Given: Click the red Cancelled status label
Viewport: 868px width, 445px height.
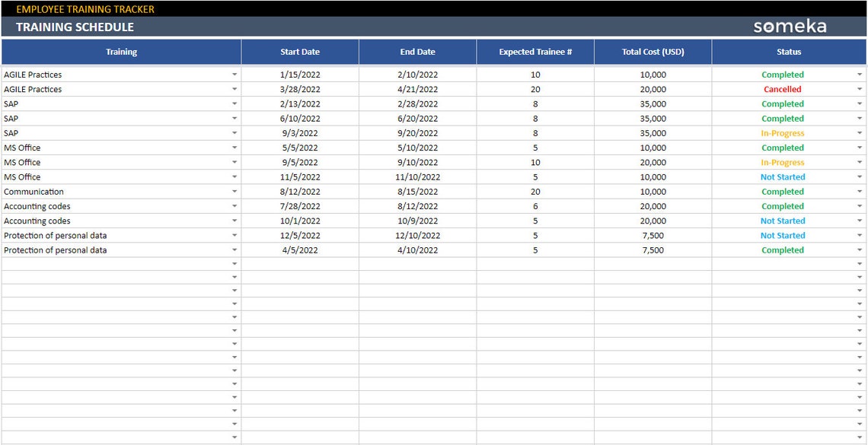Looking at the screenshot, I should [783, 89].
